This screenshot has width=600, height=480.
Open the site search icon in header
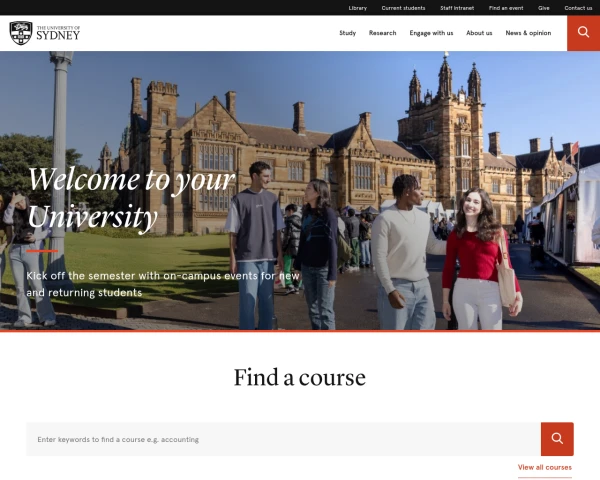(583, 33)
